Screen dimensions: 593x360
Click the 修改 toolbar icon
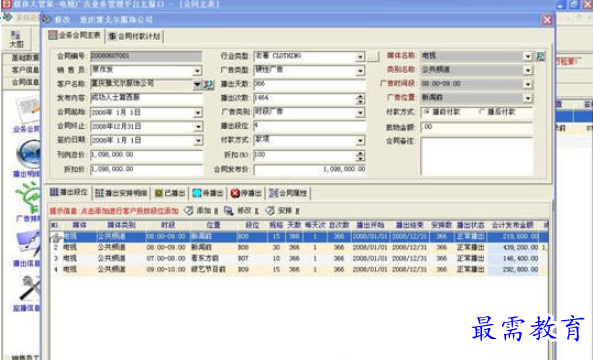(228, 211)
